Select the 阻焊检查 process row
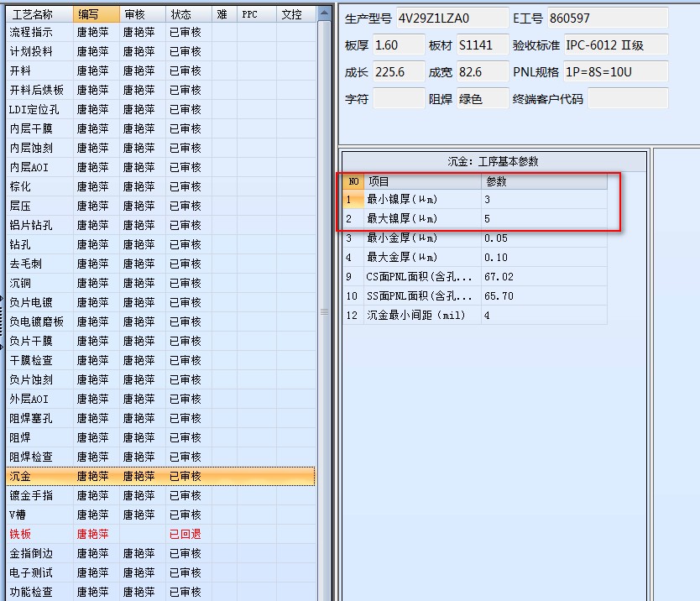The image size is (700, 601). pos(161,457)
